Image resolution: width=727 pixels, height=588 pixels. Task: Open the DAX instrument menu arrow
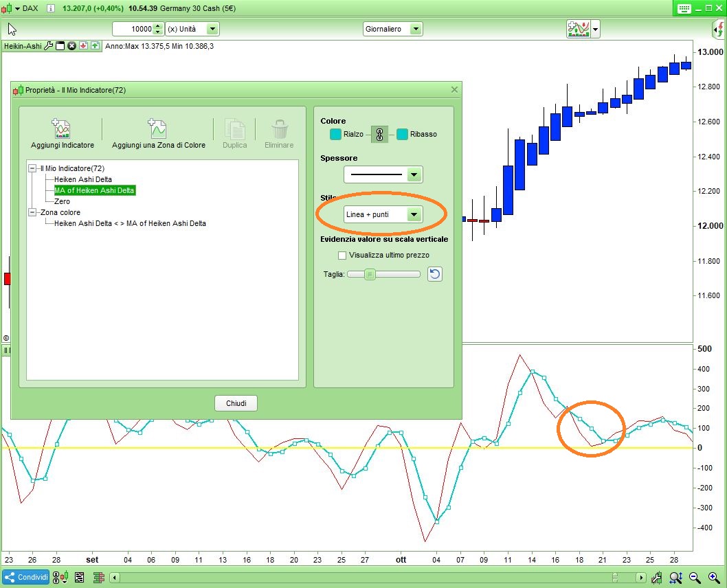tap(18, 8)
